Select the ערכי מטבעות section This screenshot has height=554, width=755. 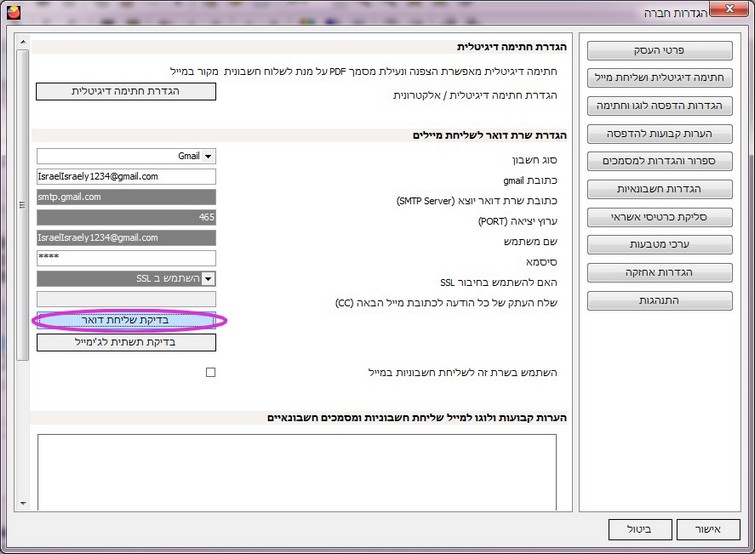coord(659,244)
